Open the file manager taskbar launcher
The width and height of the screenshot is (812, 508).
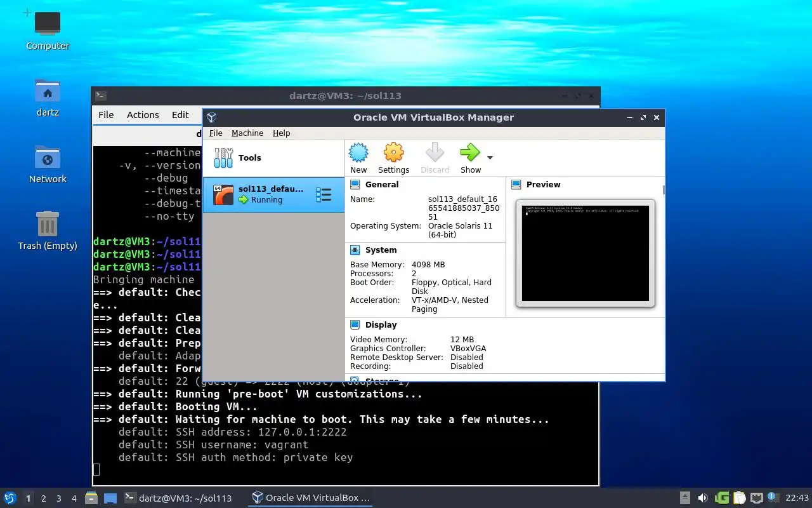(x=91, y=498)
